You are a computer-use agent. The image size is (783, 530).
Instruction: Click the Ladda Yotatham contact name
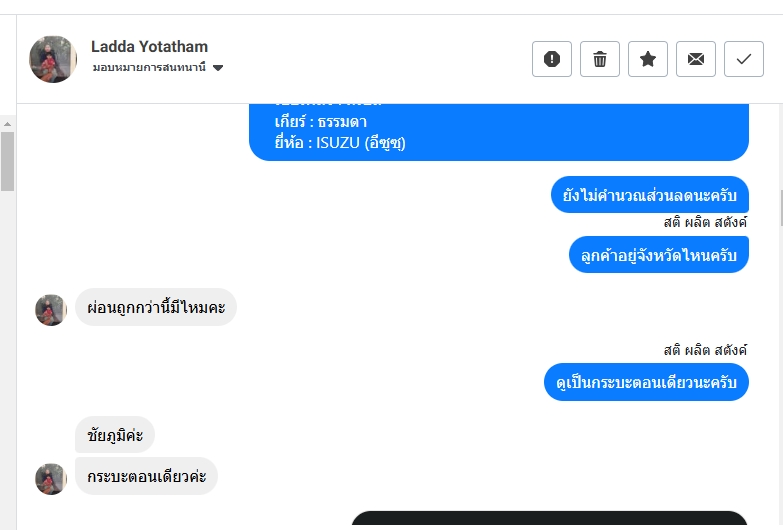coord(149,46)
